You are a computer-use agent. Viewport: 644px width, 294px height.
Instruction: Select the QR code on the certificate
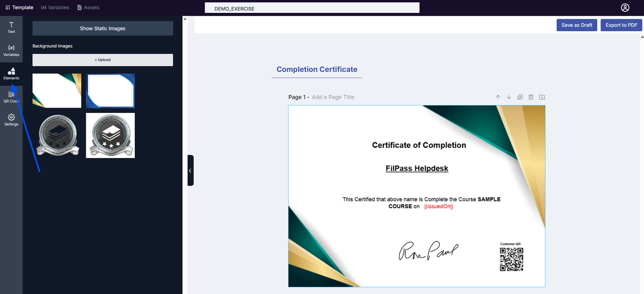point(511,259)
